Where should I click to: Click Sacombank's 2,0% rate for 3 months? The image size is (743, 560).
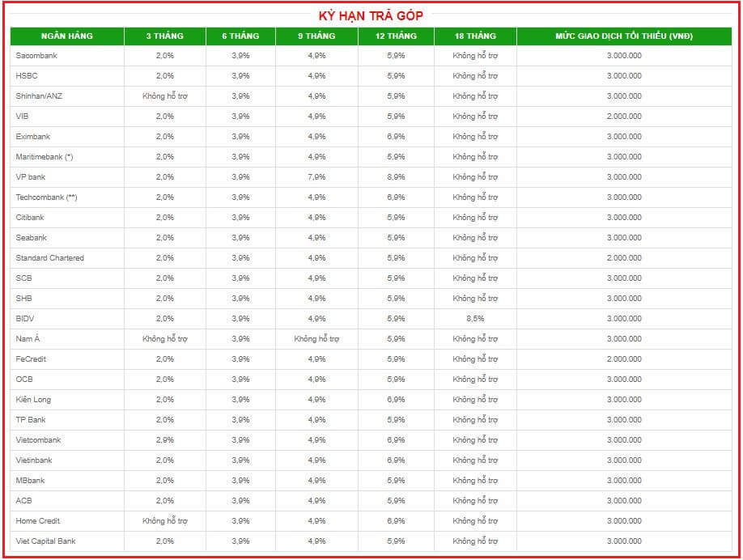pyautogui.click(x=165, y=55)
